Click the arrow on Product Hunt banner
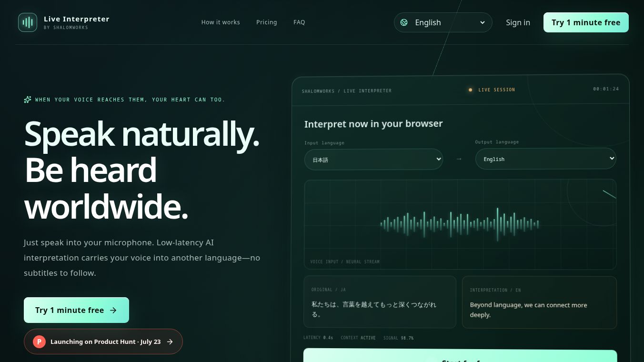 pos(170,342)
